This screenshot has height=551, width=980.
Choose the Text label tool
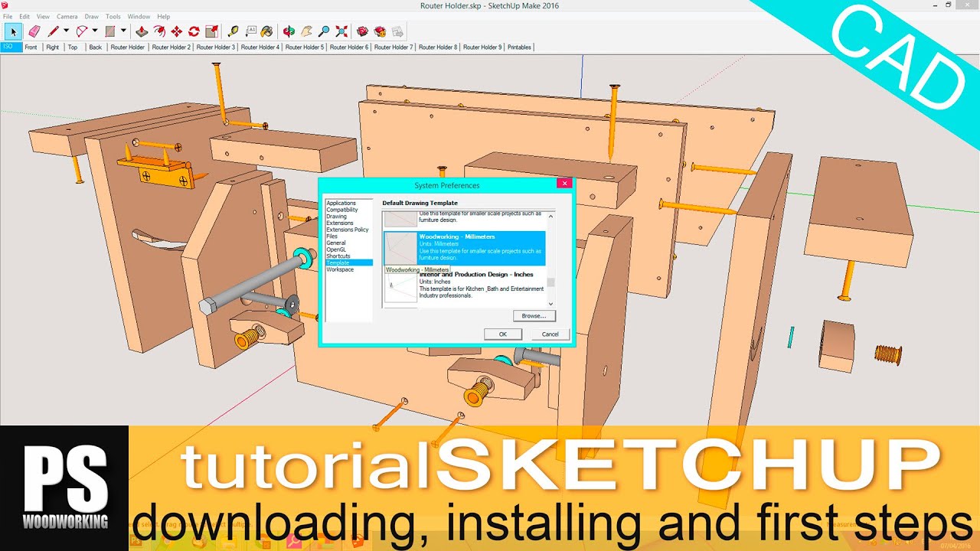click(250, 31)
